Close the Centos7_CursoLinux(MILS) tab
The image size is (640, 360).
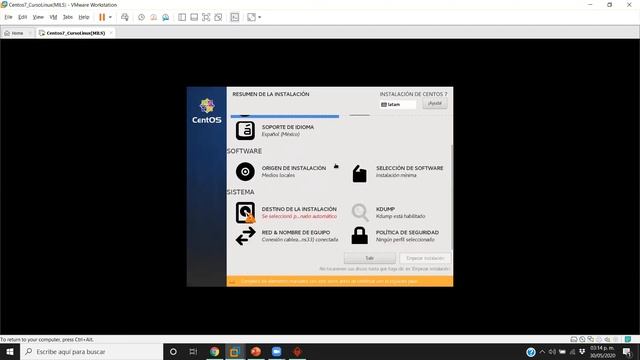coord(111,33)
